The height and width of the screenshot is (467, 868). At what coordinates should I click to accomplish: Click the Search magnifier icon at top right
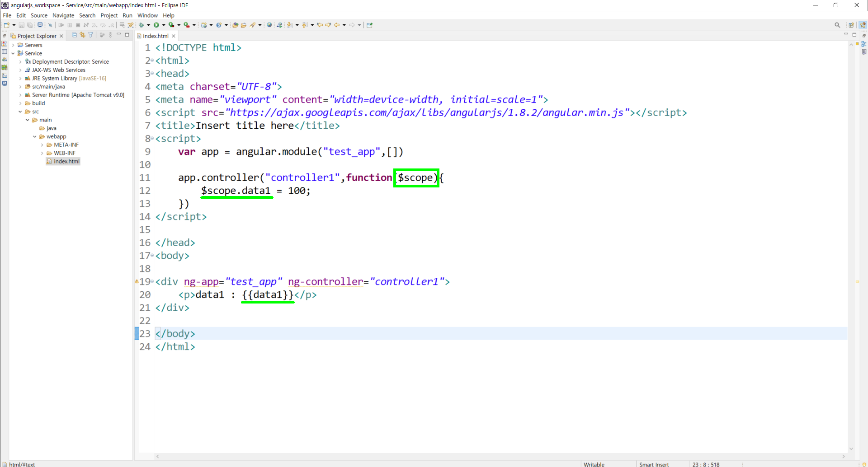[x=837, y=25]
